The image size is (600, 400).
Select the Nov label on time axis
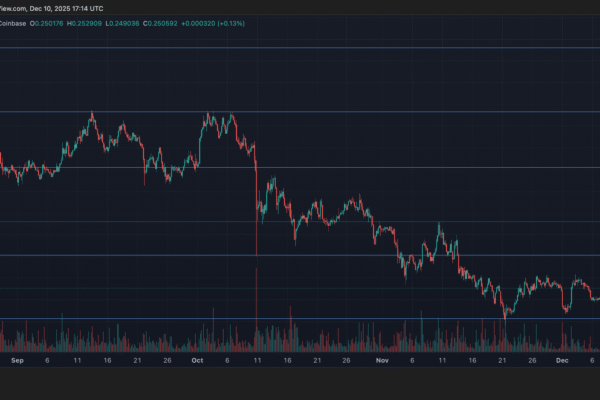381,358
